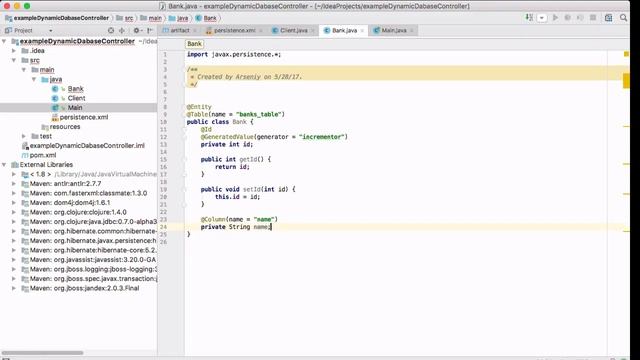Viewport: 640px width, 360px height.
Task: Click the Scroll from Source target icon
Action: click(111, 30)
